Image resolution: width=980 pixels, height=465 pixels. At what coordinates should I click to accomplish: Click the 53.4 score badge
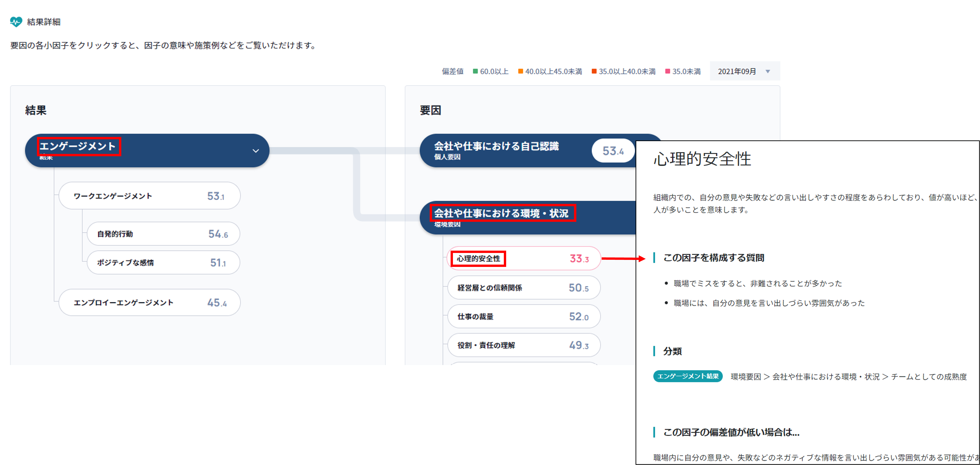[x=613, y=151]
